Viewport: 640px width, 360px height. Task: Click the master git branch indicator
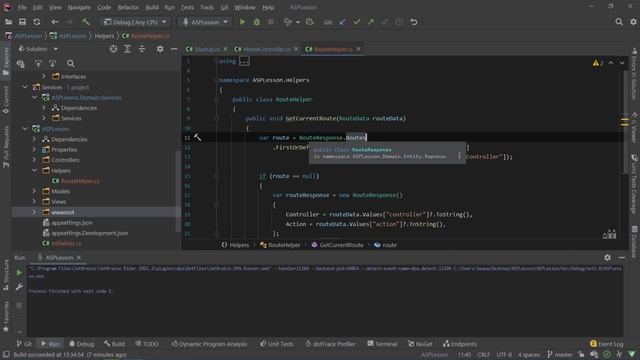click(560, 355)
